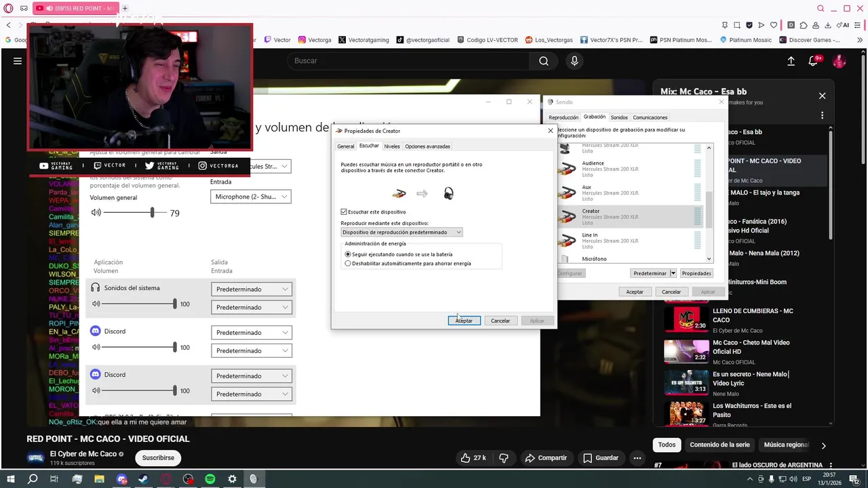This screenshot has height=488, width=868.
Task: Mute Volumen general speaker icon
Action: pyautogui.click(x=96, y=212)
